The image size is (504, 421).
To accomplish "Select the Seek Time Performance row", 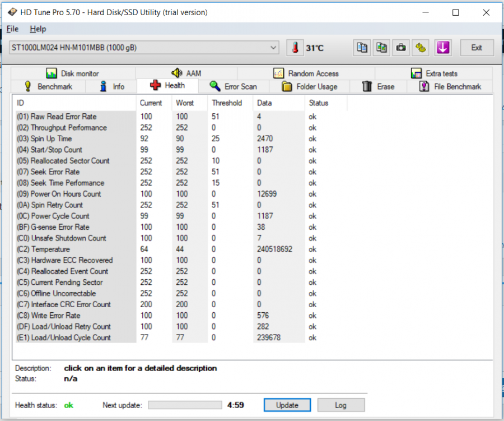I will tap(181, 183).
